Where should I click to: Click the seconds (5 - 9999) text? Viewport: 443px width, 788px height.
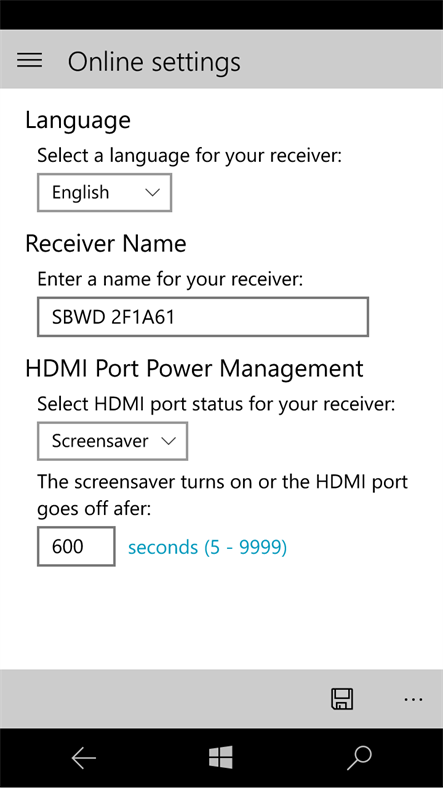tap(207, 547)
